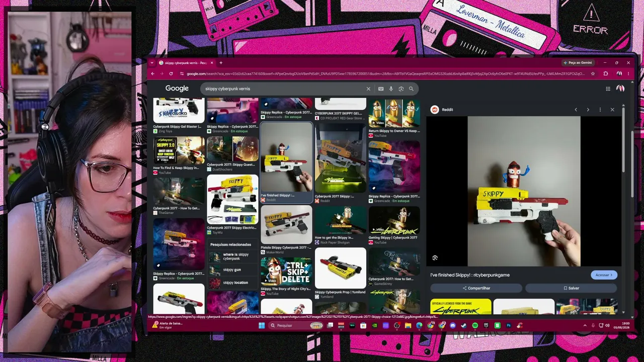Screen dimensions: 644x362
Task: Click the address bar URL field
Action: tap(385, 73)
